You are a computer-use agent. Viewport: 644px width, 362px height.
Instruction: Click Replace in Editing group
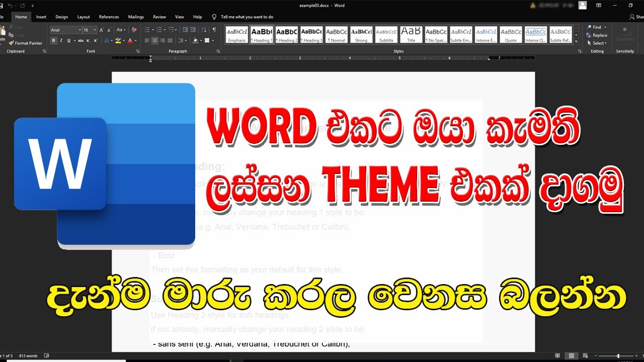click(597, 35)
